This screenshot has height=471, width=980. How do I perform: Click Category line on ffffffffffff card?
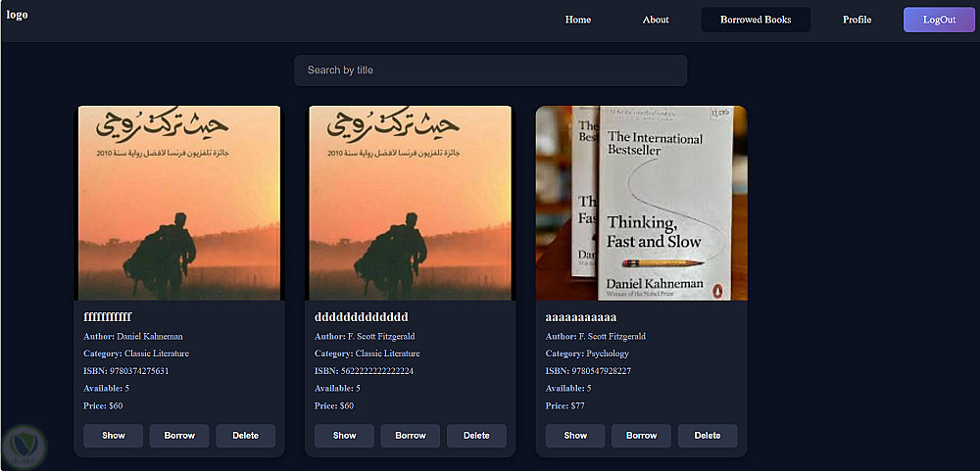136,353
